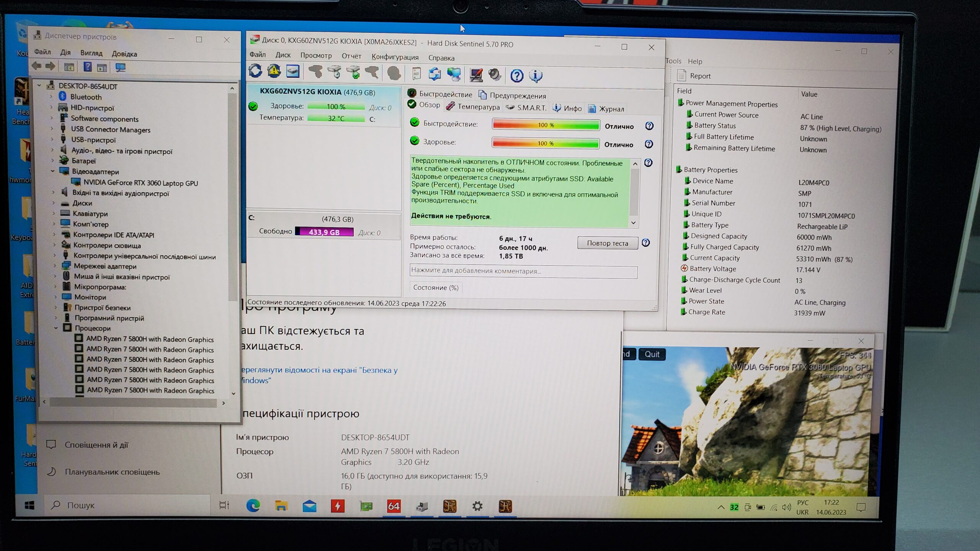
Task: Open the info 'i' bubble toolbar icon
Action: (x=535, y=75)
